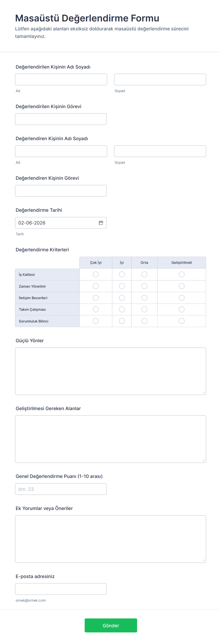Focus the evaluator's Ad field
This screenshot has height=644, width=219.
click(61, 151)
